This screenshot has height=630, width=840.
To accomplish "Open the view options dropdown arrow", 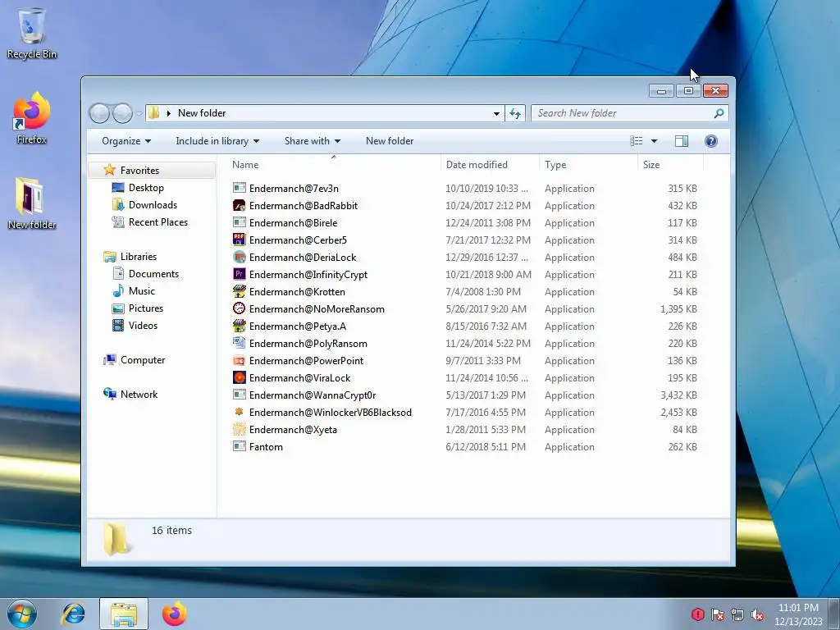I will tap(654, 141).
